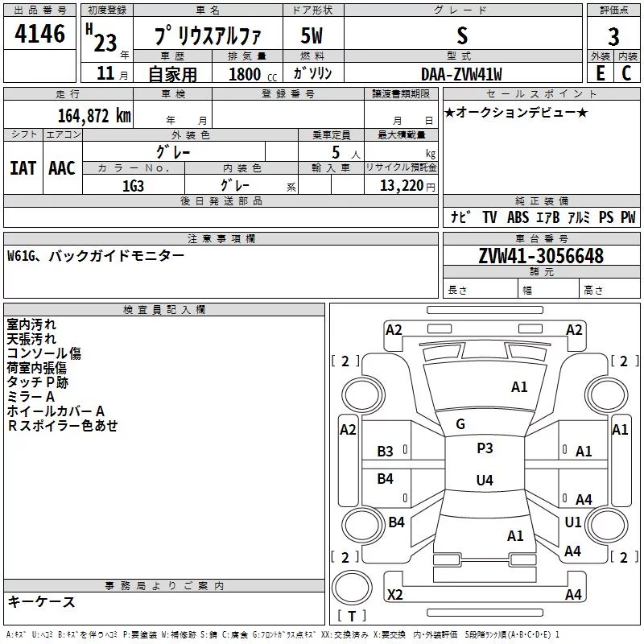The width and height of the screenshot is (644, 644).
Task: Click inspector note タッチP跡
Action: 37,382
